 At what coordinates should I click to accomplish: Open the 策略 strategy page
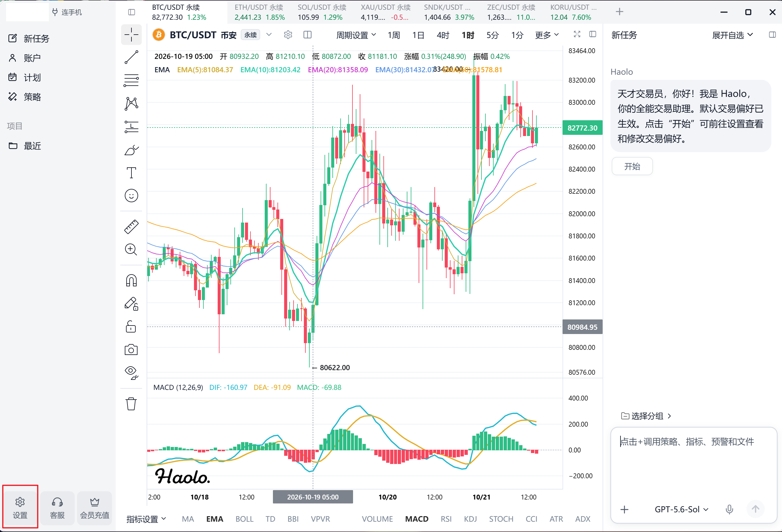click(24, 97)
